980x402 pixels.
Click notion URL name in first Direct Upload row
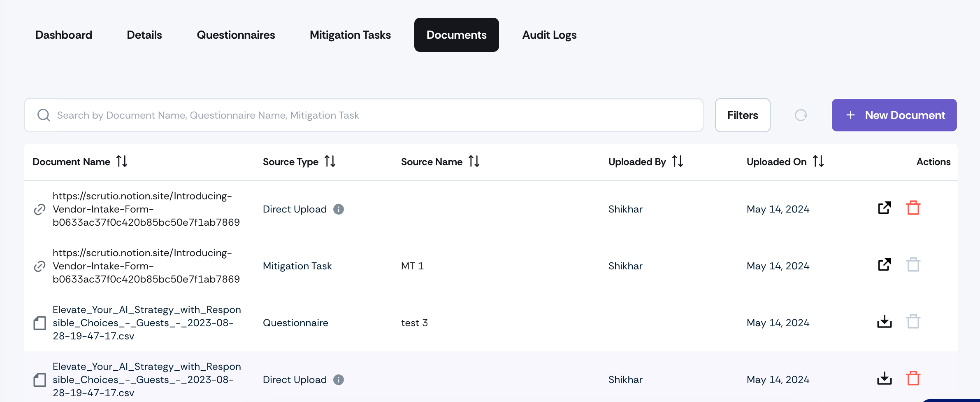(146, 209)
